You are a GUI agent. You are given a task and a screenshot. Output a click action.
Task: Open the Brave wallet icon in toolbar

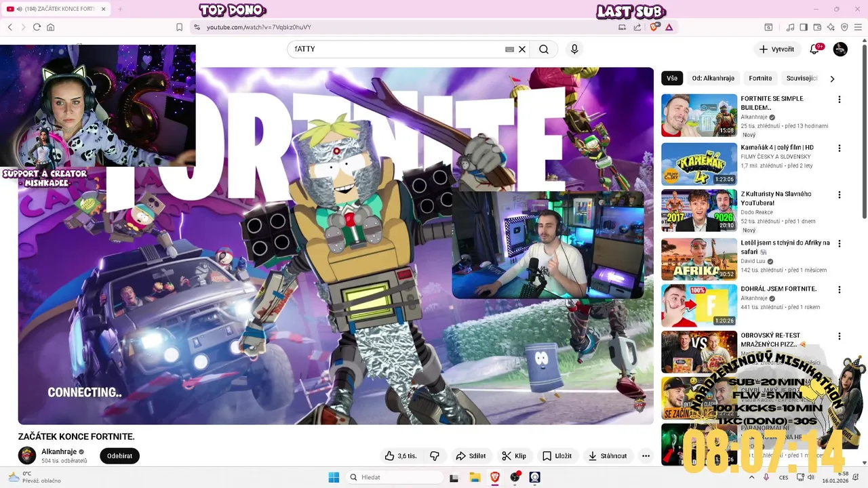(817, 27)
